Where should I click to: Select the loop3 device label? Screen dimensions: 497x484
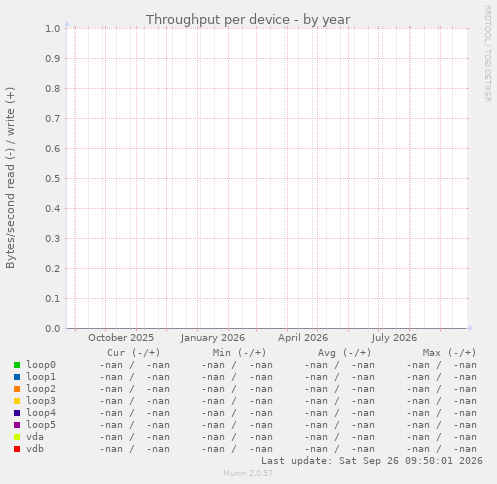41,401
